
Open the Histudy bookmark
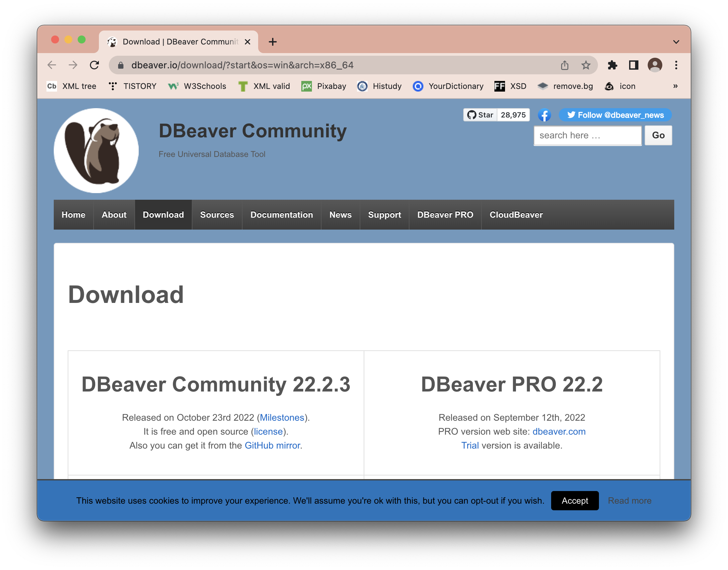coord(380,86)
